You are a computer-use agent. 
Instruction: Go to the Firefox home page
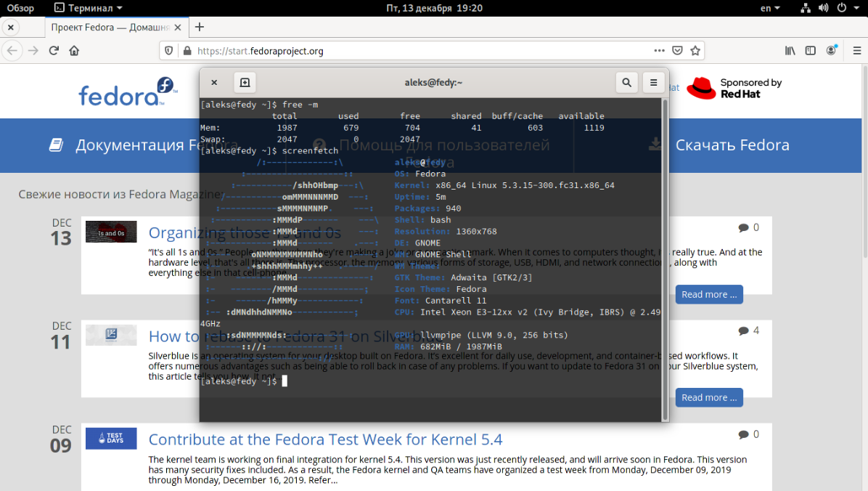(75, 50)
